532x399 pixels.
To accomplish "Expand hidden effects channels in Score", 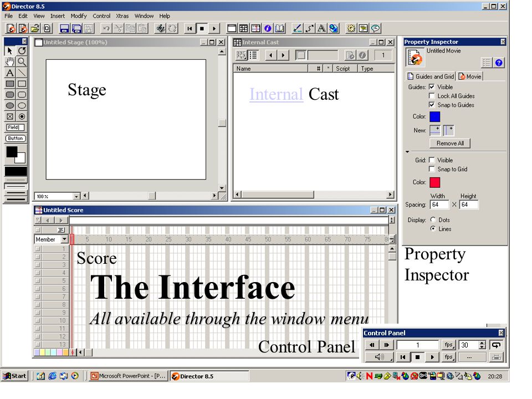I will click(392, 220).
